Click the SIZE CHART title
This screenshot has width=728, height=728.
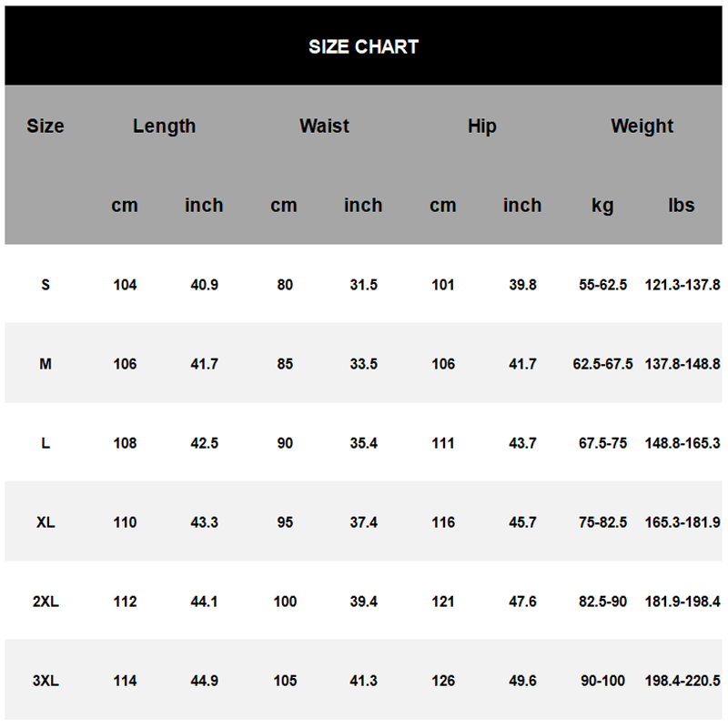[x=363, y=46]
